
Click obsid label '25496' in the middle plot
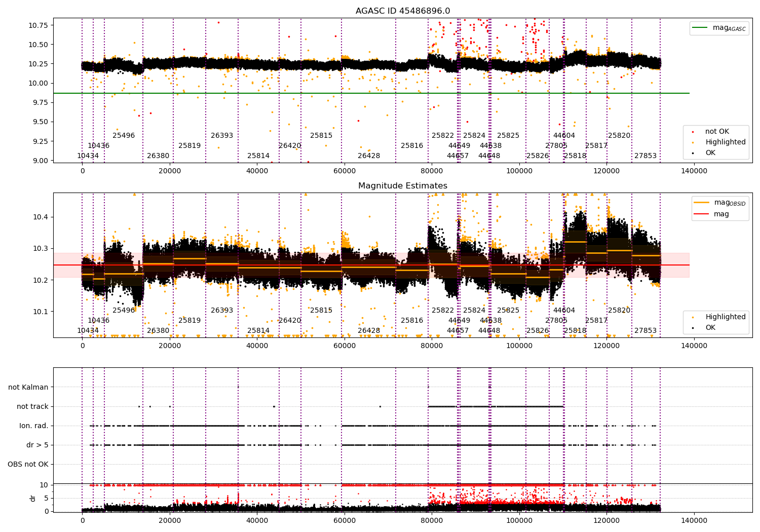(x=124, y=310)
